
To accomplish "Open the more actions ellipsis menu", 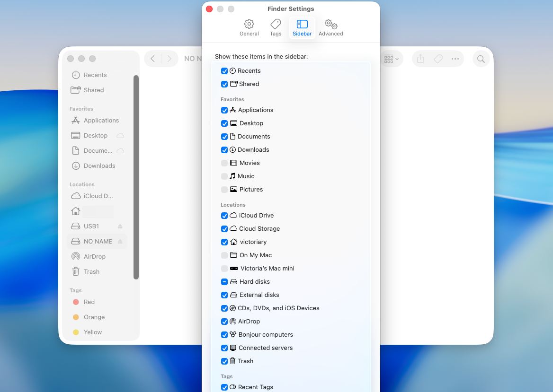I will pos(455,59).
